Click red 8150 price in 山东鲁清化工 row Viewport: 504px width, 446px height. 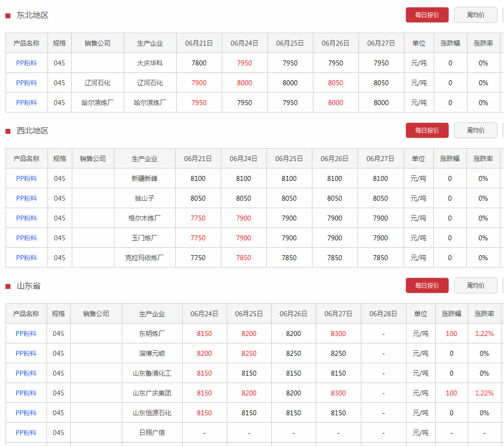tap(204, 373)
